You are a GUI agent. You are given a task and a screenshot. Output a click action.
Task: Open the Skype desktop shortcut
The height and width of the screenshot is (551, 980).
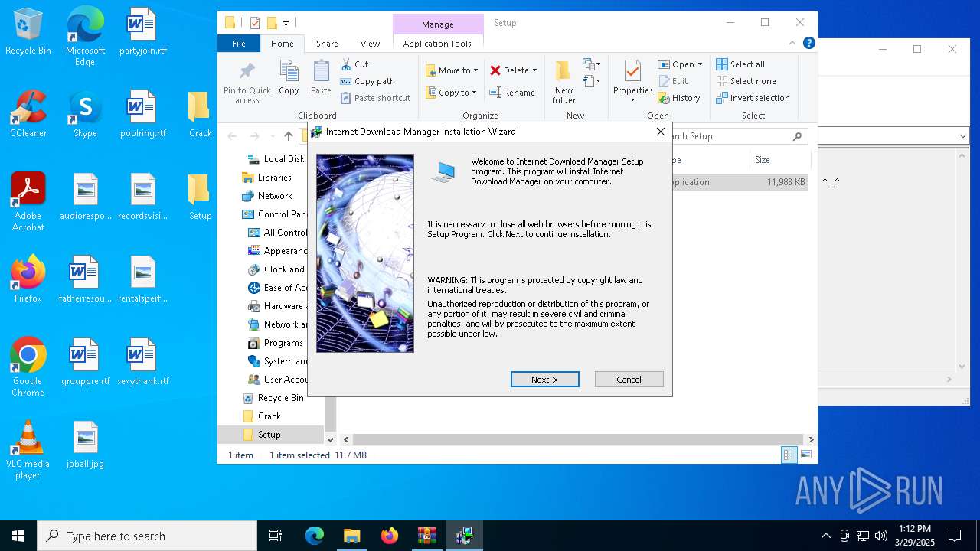[x=85, y=115]
